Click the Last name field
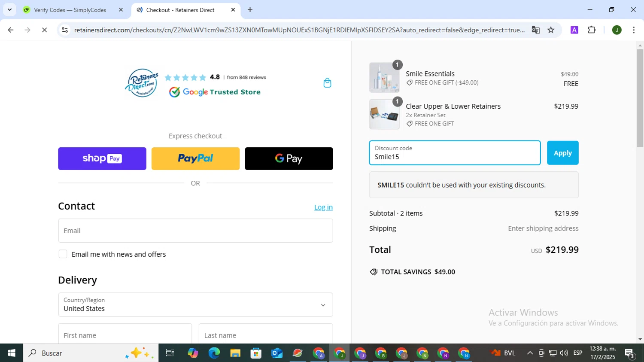644x362 pixels. [x=266, y=335]
